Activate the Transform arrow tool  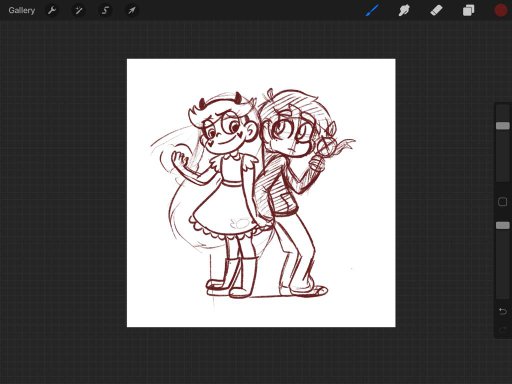tap(132, 10)
